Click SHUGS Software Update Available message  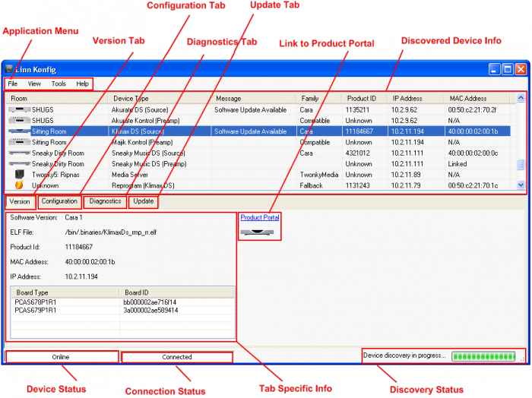pyautogui.click(x=250, y=110)
